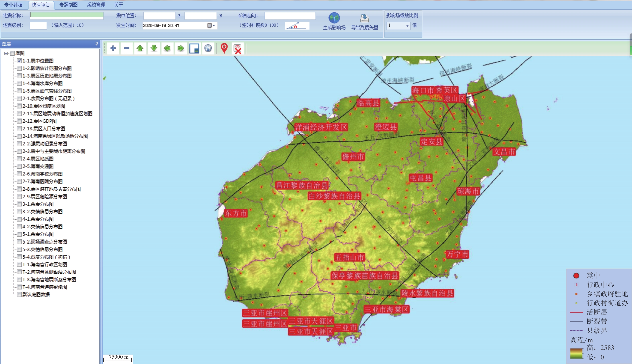Check the T-3.海南省地震断裂分布图 layer
Screen dimensions: 632x364
19,279
